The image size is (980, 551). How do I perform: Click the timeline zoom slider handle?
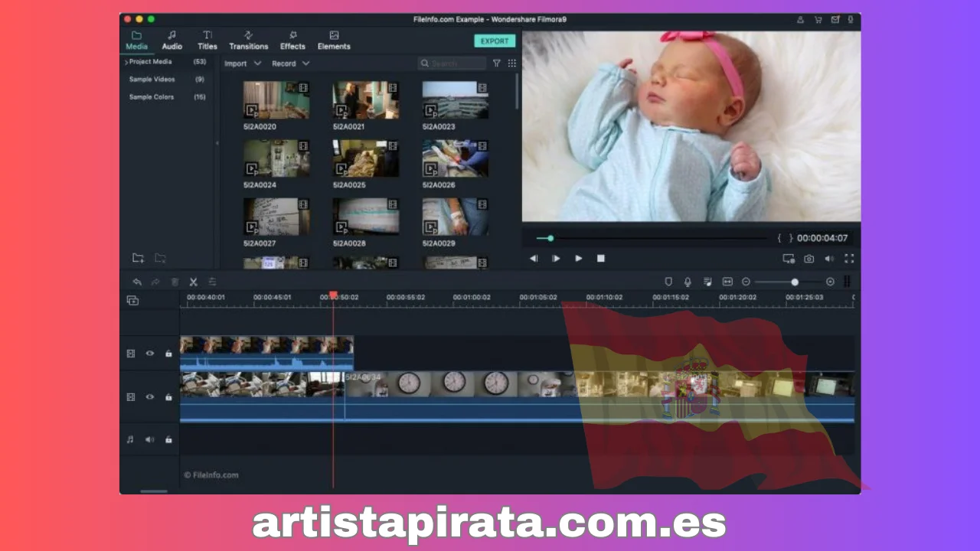[x=795, y=282]
